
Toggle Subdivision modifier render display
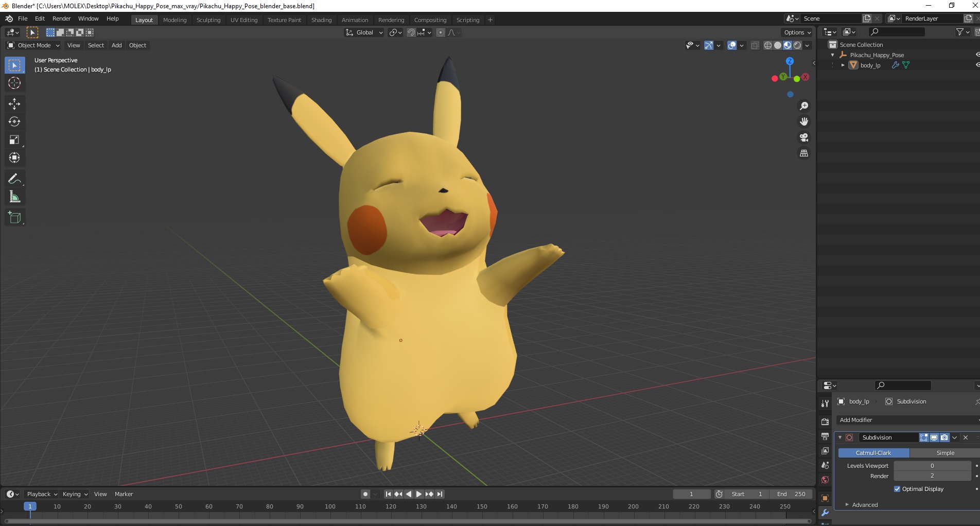click(944, 437)
